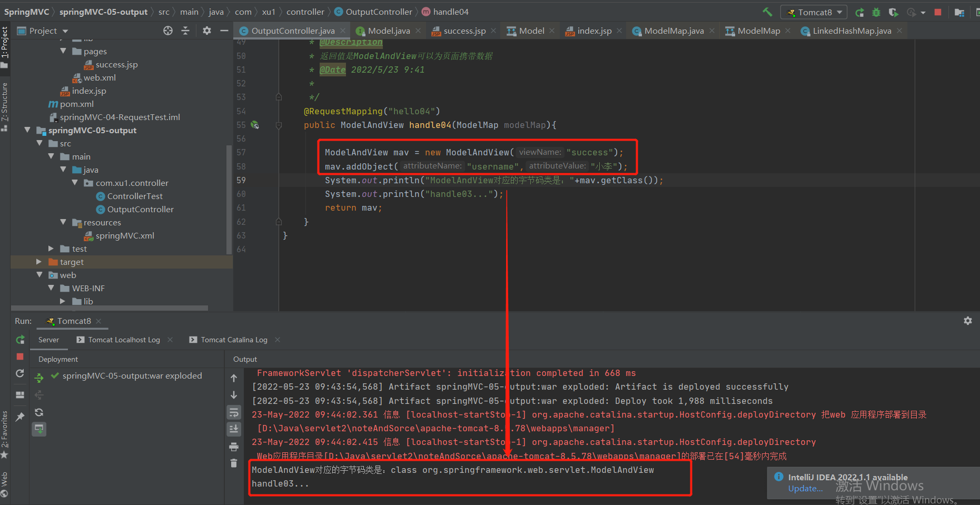
Task: Deploy all artifacts icon in Deployment
Action: pyautogui.click(x=39, y=378)
